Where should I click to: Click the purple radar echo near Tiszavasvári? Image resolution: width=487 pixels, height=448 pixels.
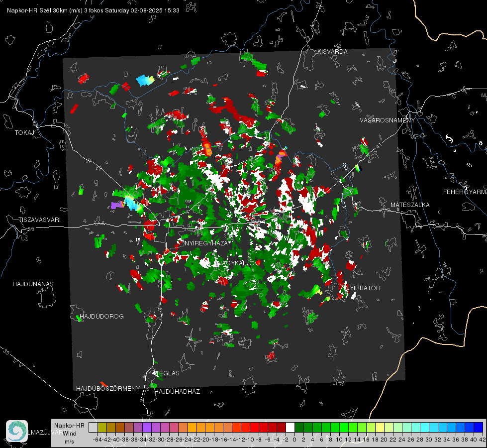pos(117,205)
